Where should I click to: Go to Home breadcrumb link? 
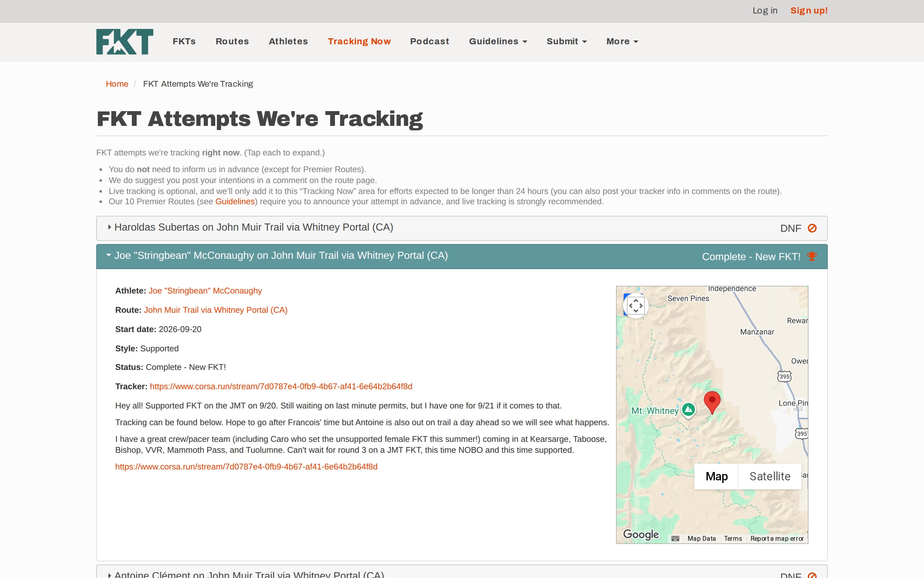point(117,84)
